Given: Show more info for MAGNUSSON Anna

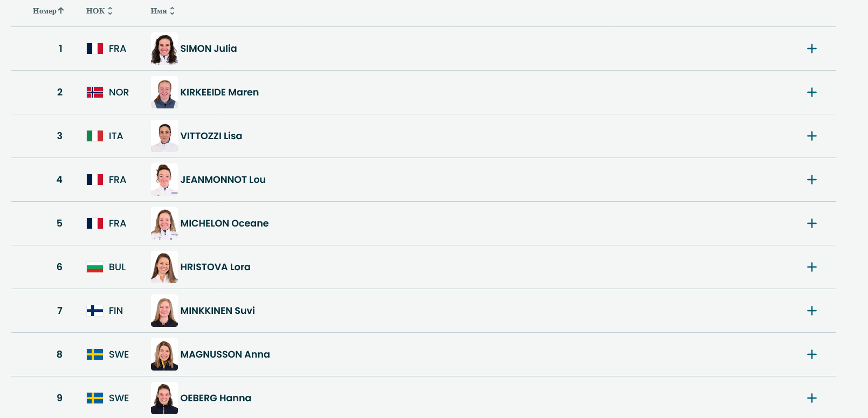Looking at the screenshot, I should [x=811, y=354].
